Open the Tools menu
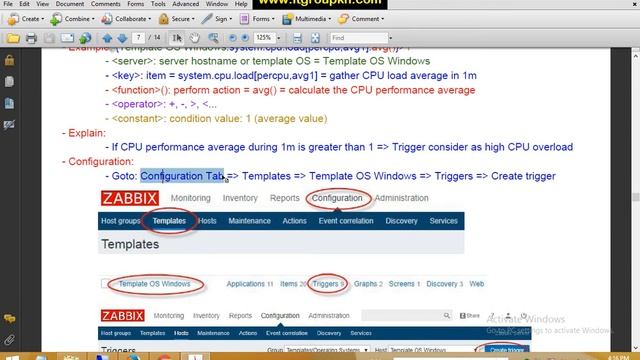The image size is (640, 360). pos(158,4)
